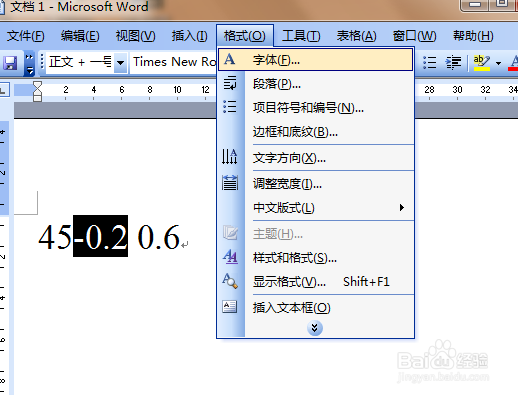
Task: Open the 视图(V) menu
Action: [135, 36]
